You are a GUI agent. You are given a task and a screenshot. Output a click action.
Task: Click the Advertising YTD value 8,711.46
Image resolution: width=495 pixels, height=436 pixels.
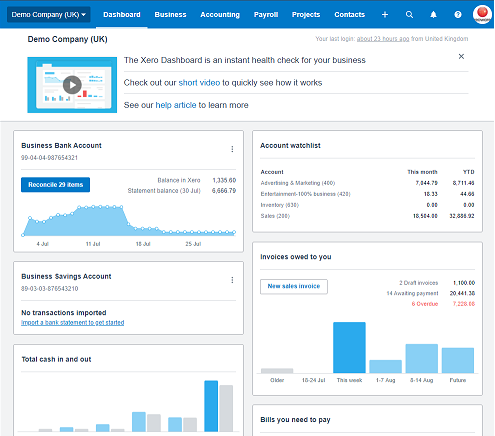point(463,183)
